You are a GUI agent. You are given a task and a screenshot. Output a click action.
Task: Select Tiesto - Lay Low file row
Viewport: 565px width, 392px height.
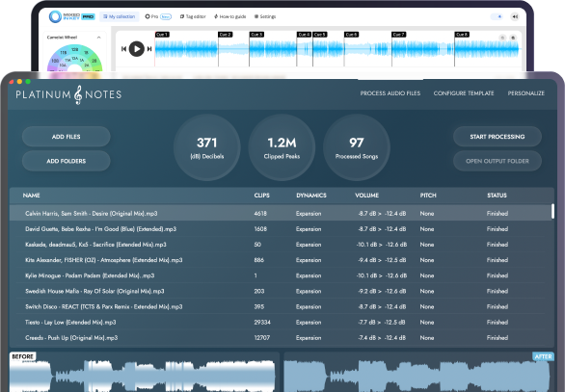(282, 322)
